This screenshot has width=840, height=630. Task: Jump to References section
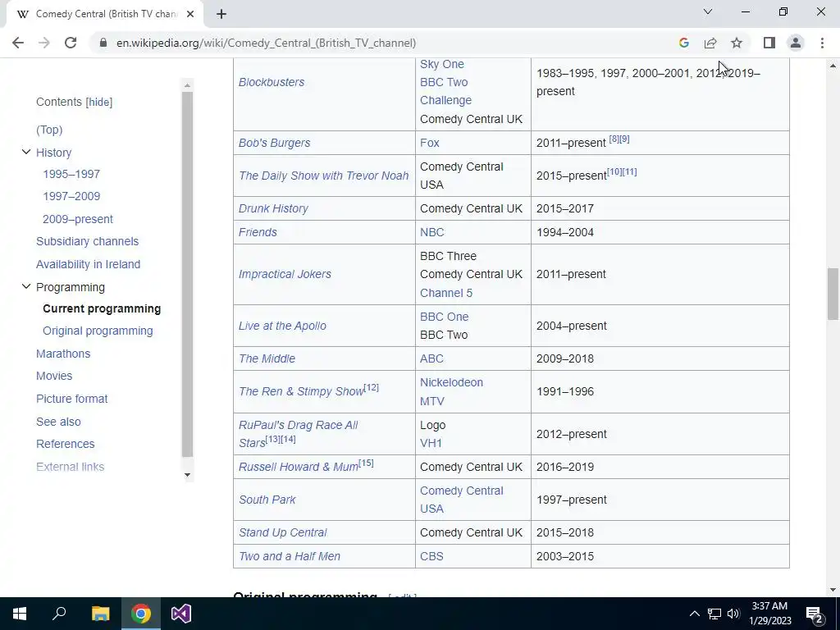coord(66,444)
